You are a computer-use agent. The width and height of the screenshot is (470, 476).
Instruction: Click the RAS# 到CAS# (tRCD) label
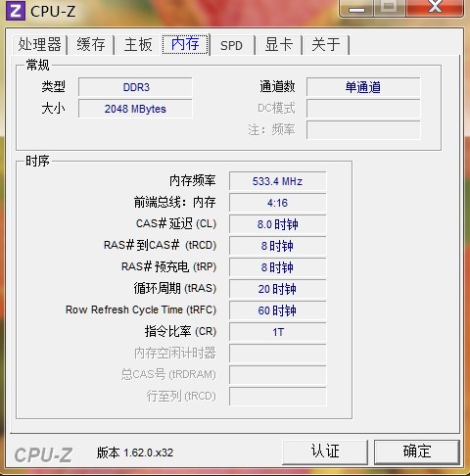[160, 245]
